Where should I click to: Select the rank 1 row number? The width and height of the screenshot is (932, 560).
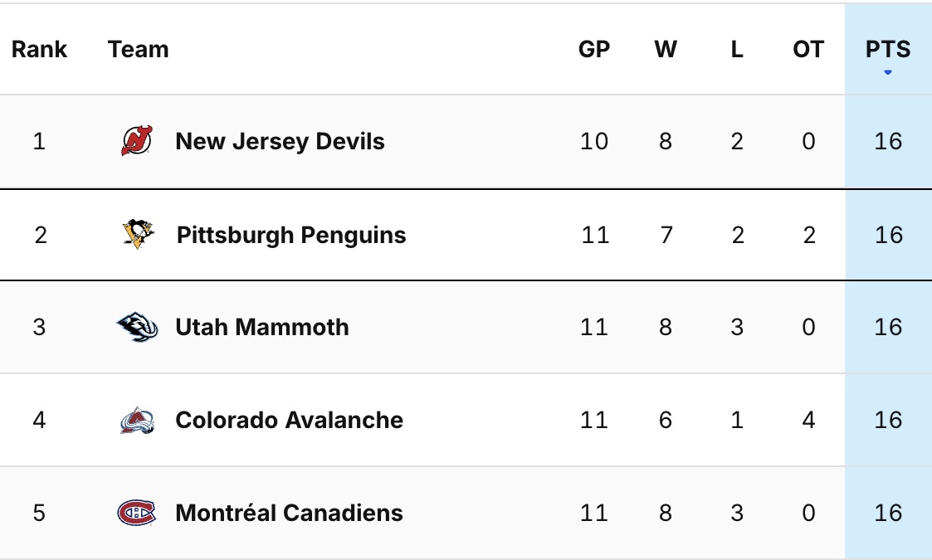39,141
